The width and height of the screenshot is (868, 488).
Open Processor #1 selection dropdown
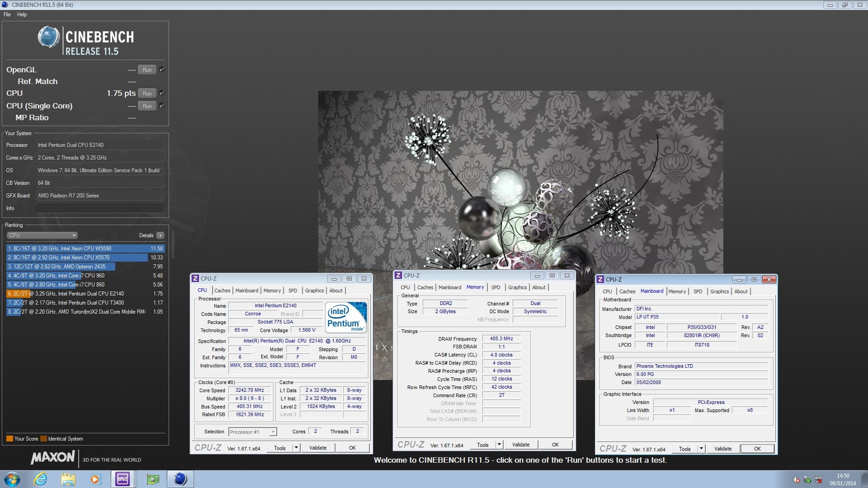[253, 432]
